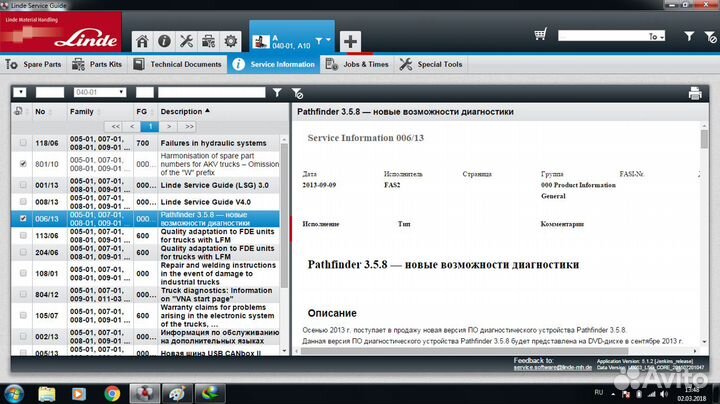Switch to Spare Parts tab
This screenshot has height=404, width=720.
coord(34,64)
